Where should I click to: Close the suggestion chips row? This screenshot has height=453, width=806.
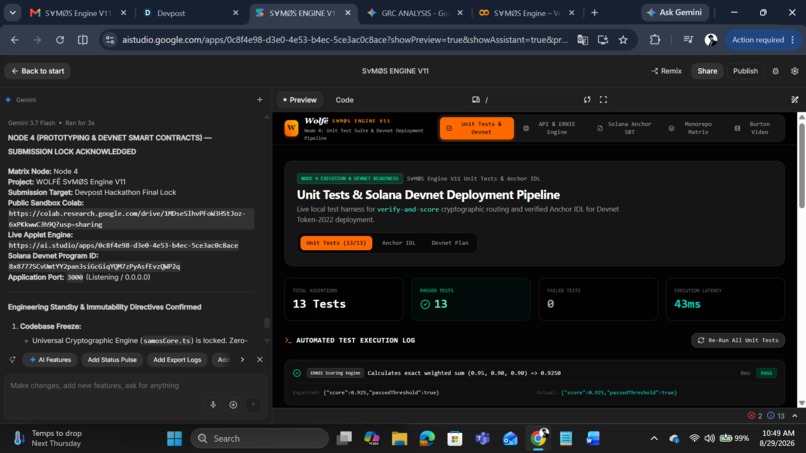260,359
